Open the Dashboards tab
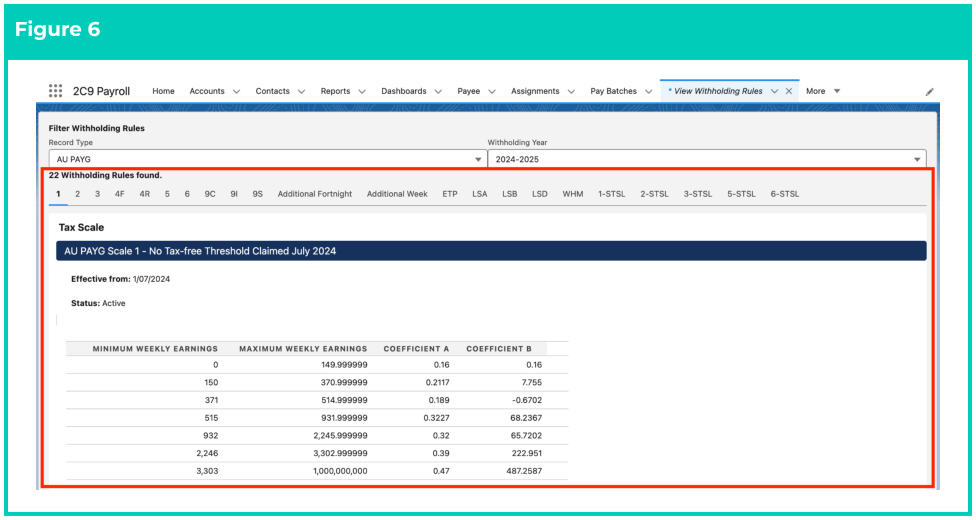Viewport: 976px width, 520px height. (404, 91)
